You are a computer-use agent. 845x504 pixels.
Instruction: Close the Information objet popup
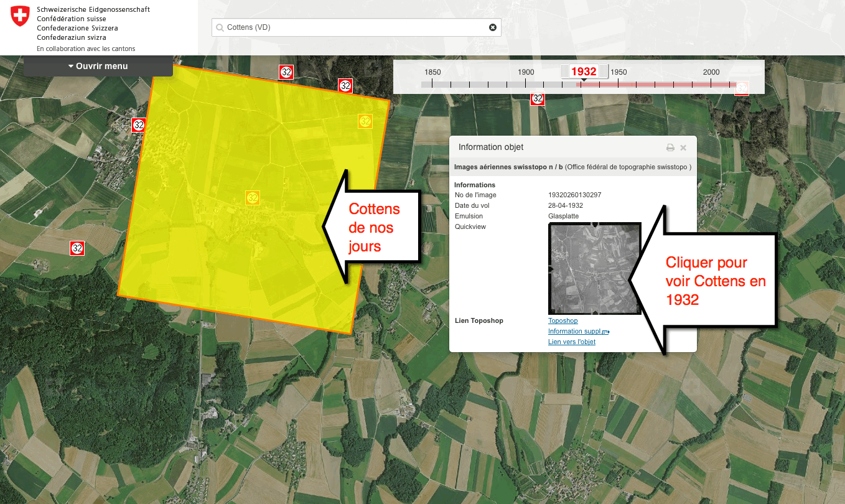tap(683, 147)
